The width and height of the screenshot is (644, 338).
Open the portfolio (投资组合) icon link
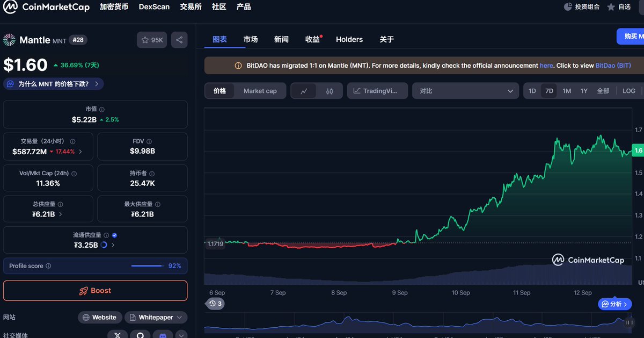click(x=582, y=7)
